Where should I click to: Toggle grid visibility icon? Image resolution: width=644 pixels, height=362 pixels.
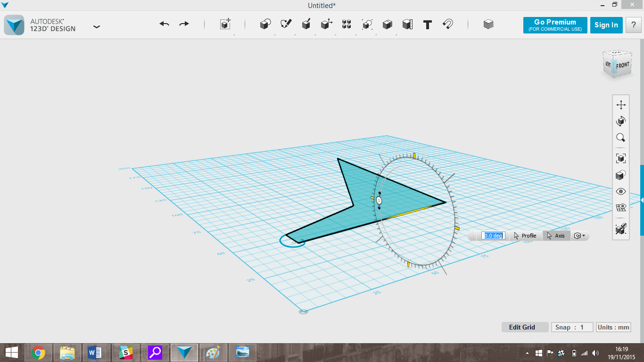click(621, 208)
